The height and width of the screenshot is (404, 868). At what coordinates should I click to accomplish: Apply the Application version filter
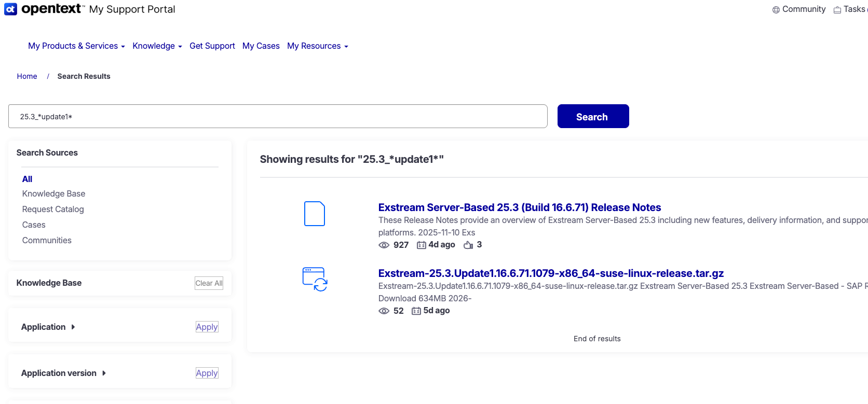[207, 373]
